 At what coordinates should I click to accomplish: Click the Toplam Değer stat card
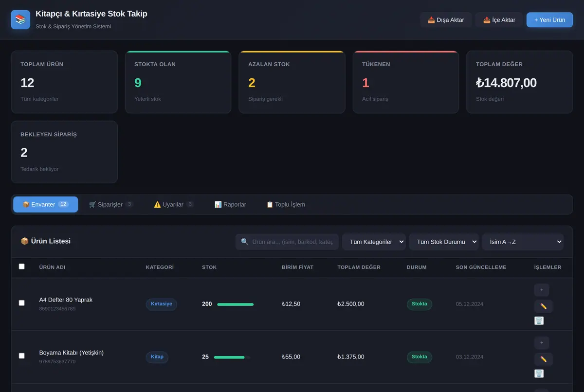(x=520, y=82)
